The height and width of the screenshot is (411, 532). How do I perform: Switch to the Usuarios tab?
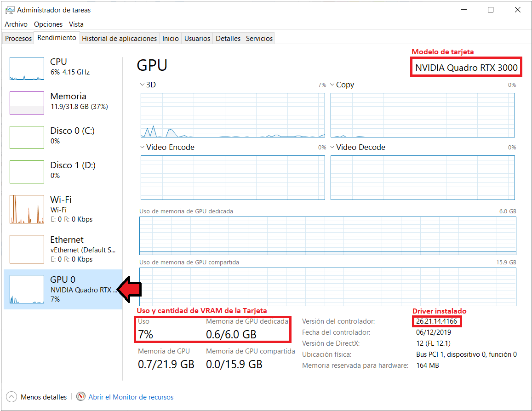pos(197,38)
